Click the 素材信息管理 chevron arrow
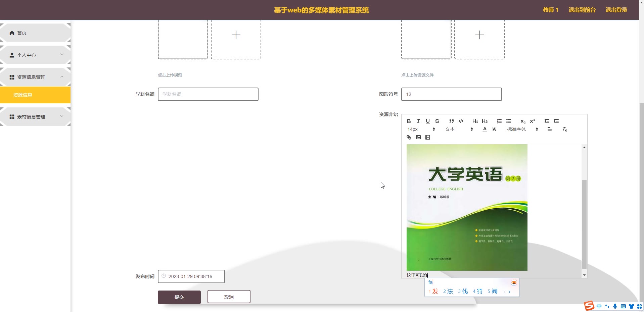The image size is (644, 312). point(62,116)
